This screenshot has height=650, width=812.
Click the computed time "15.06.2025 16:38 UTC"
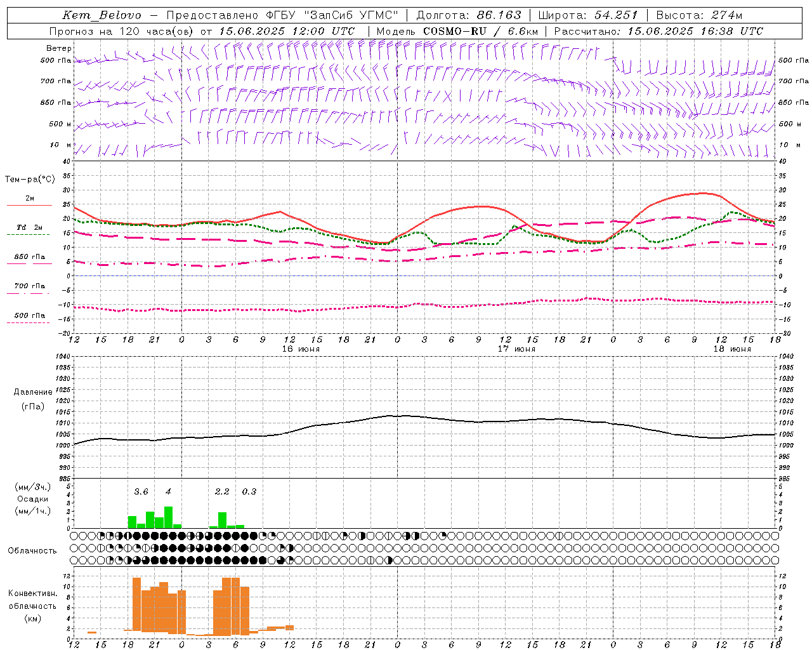tap(695, 31)
